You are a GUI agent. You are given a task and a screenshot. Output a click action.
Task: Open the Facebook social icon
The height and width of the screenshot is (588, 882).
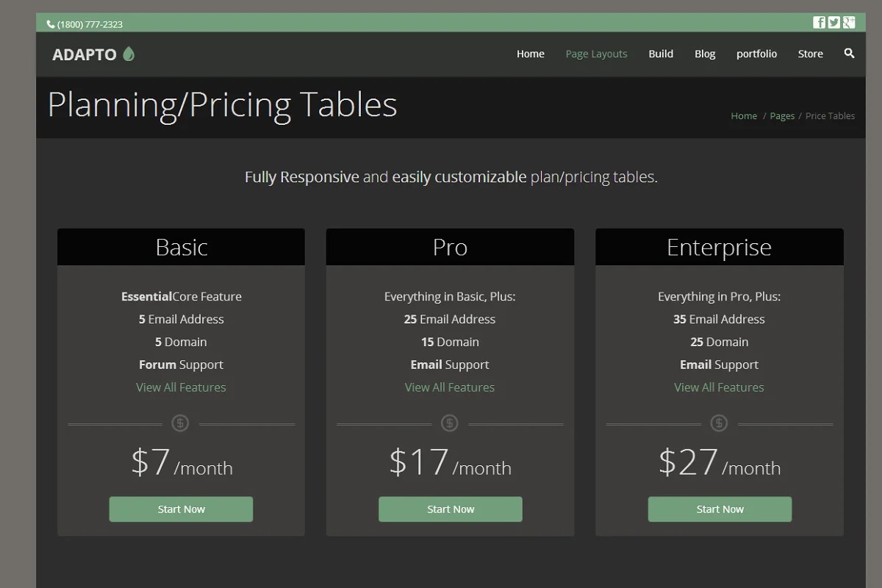[x=819, y=23]
